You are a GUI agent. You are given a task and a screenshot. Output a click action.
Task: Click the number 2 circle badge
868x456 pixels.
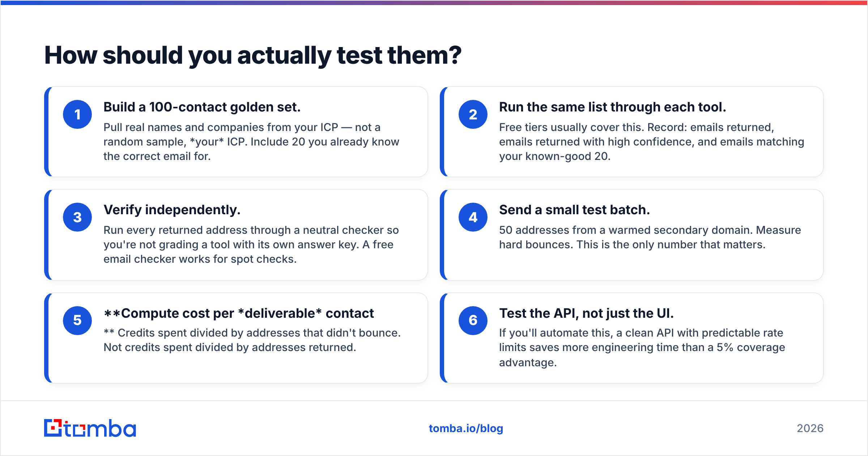click(x=473, y=114)
